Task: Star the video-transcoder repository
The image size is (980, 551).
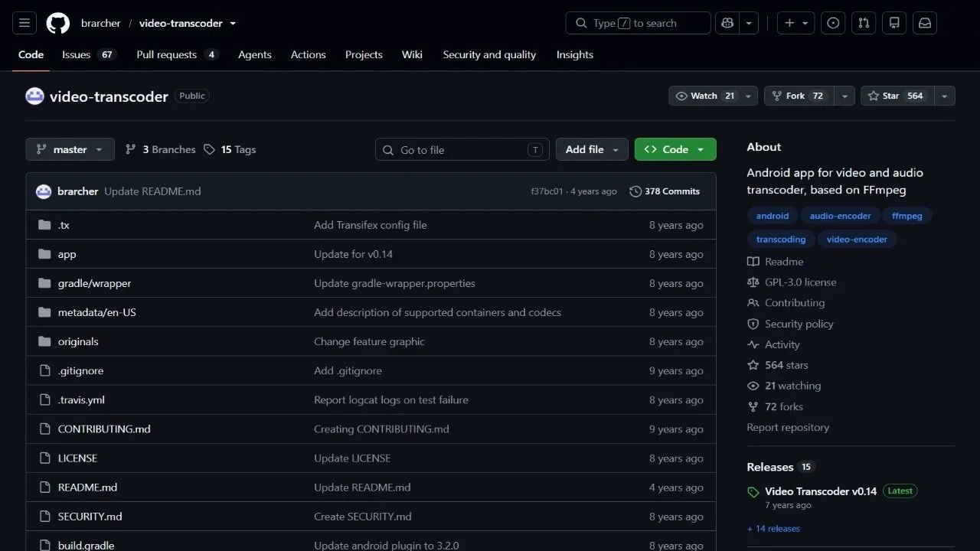Action: (897, 96)
